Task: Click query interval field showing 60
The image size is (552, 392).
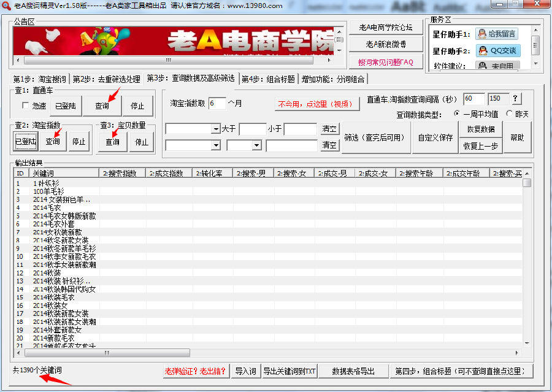Action: tap(473, 99)
